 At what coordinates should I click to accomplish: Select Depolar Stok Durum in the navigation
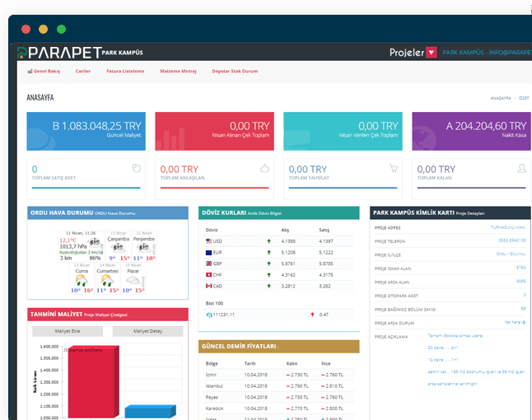tap(235, 72)
